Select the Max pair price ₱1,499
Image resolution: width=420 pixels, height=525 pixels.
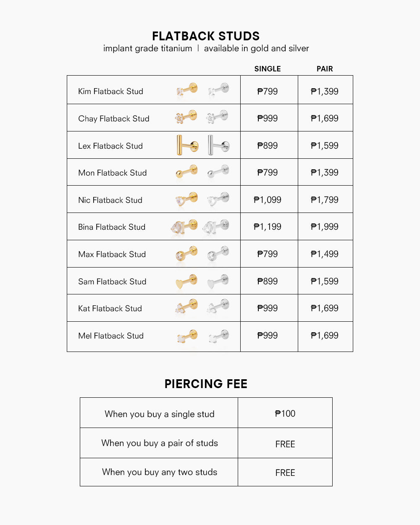click(325, 254)
